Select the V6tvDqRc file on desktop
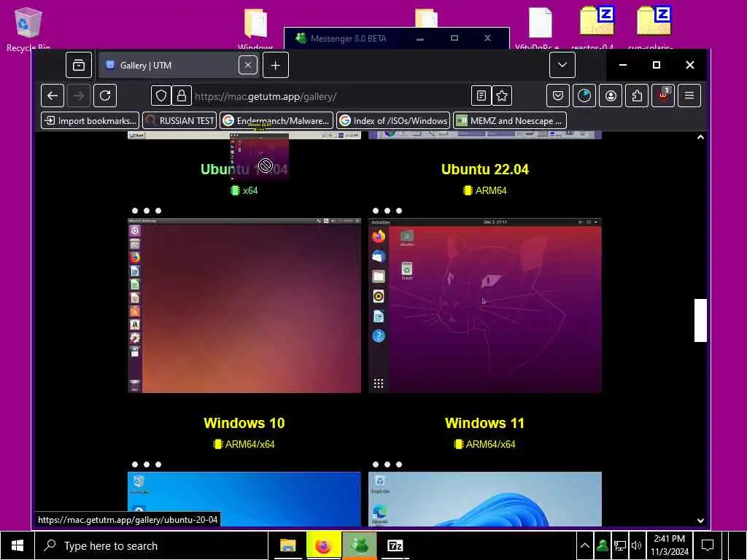The width and height of the screenshot is (747, 560). point(538,28)
